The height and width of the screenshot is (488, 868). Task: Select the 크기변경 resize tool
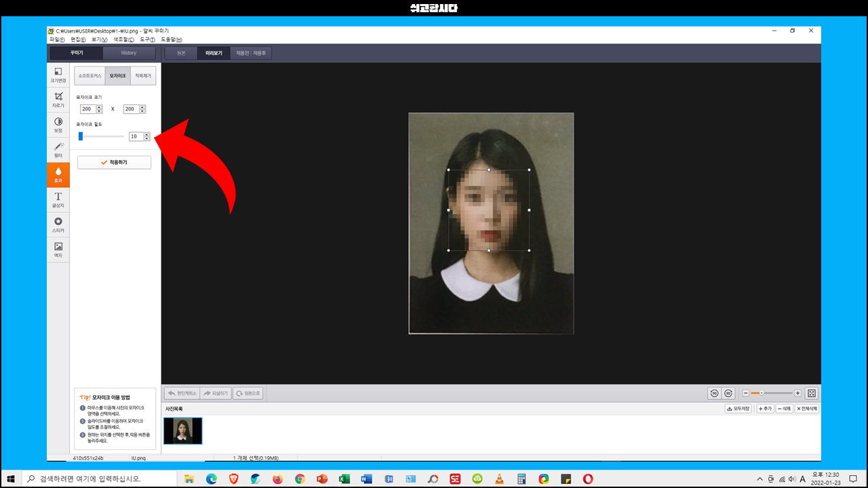[x=58, y=75]
